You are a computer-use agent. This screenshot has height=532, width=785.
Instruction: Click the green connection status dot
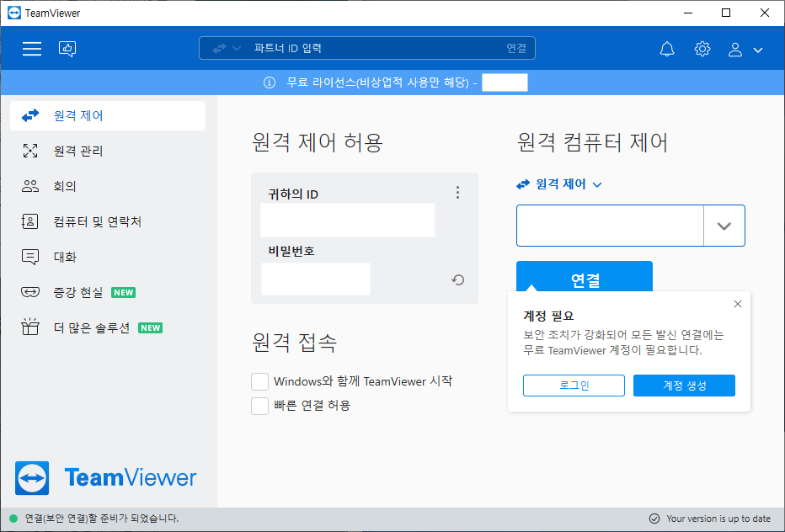point(14,519)
